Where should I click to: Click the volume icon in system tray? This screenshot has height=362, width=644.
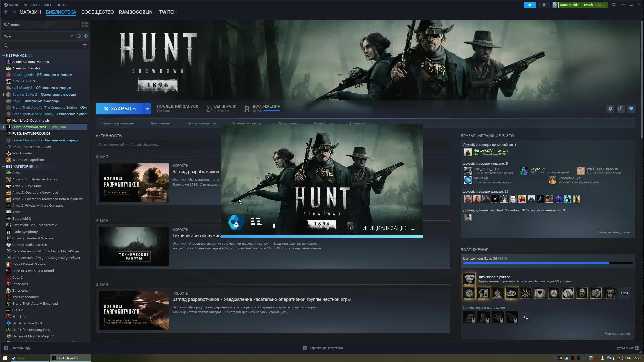pos(621,358)
